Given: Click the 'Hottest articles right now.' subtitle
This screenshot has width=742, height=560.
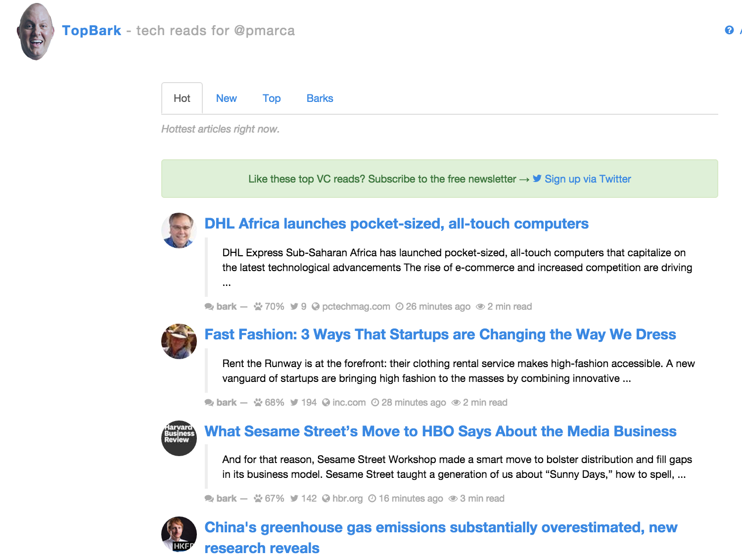Looking at the screenshot, I should point(221,129).
